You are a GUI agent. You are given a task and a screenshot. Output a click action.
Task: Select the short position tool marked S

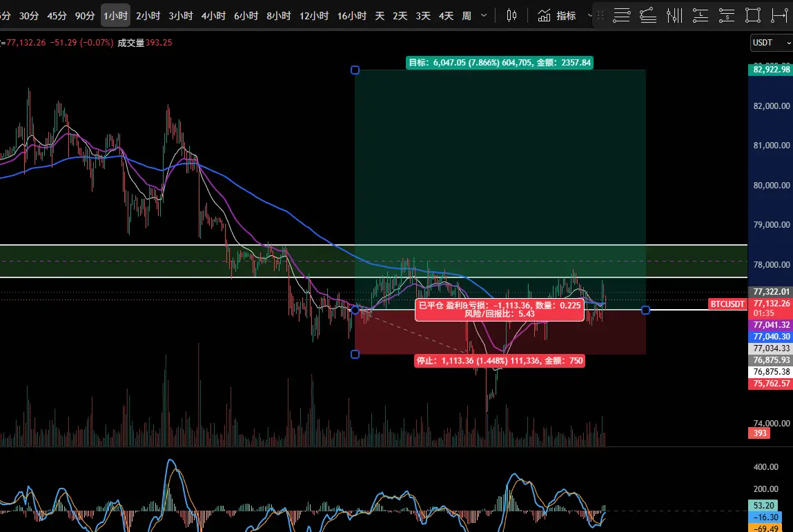(727, 16)
